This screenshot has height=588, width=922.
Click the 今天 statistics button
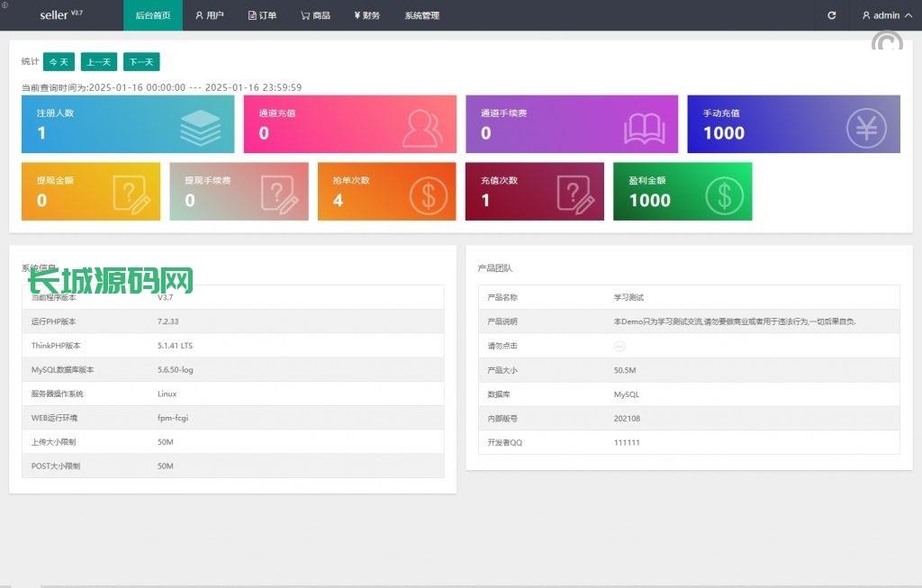tap(59, 61)
